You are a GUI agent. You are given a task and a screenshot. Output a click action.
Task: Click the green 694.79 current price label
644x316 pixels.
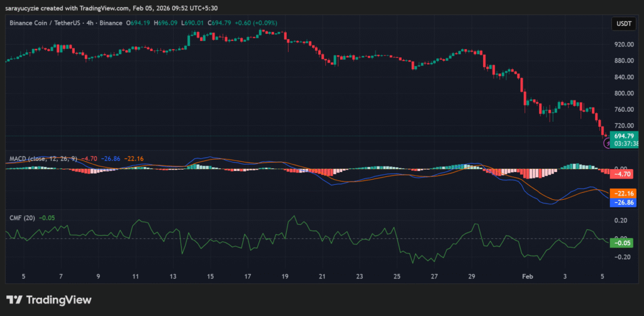[x=625, y=136]
